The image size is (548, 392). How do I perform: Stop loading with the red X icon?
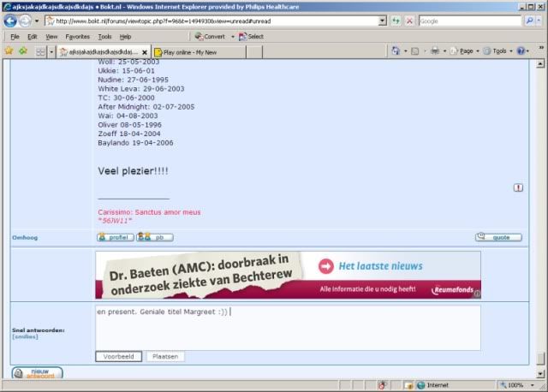pos(409,21)
